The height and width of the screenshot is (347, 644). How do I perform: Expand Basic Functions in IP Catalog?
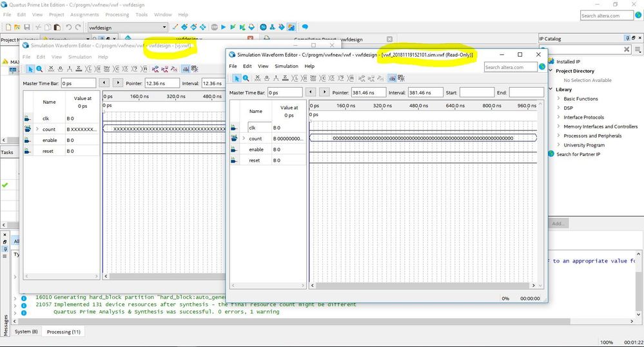558,99
